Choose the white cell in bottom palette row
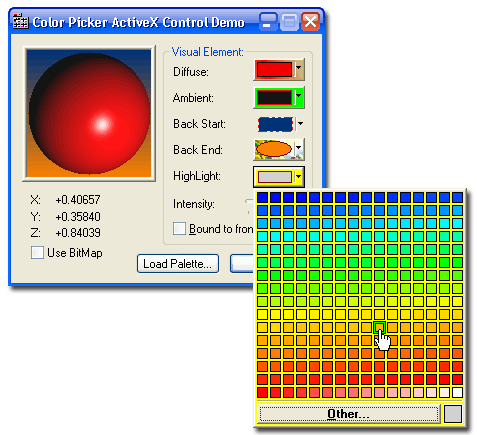477x435 pixels. click(457, 392)
